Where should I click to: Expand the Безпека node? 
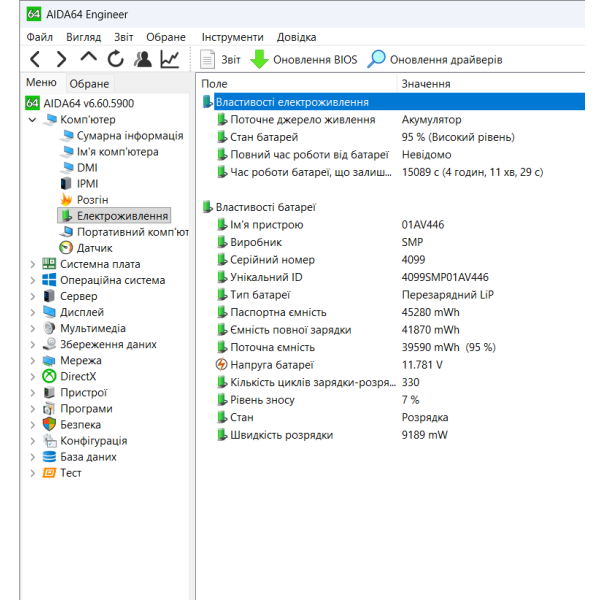point(33,425)
